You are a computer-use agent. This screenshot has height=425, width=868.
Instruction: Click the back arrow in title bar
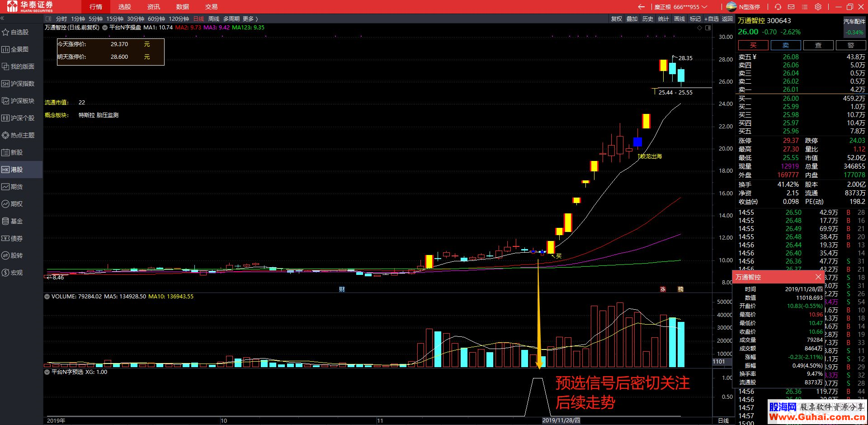coord(641,7)
